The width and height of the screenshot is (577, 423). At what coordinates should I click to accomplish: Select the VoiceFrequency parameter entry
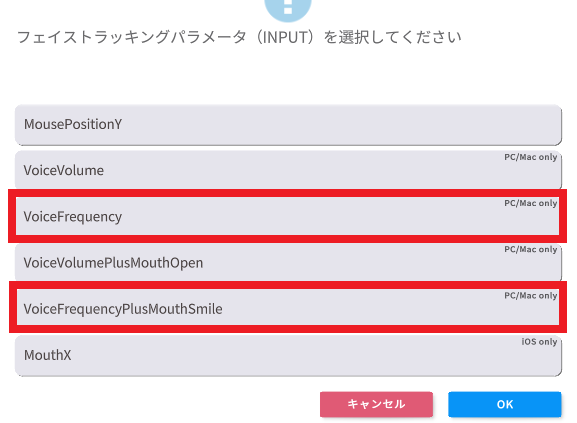point(288,216)
